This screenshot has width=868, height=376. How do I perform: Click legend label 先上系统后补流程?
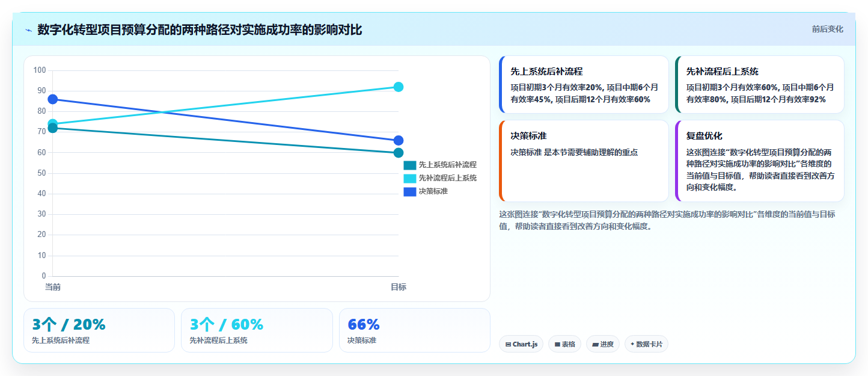coord(448,165)
